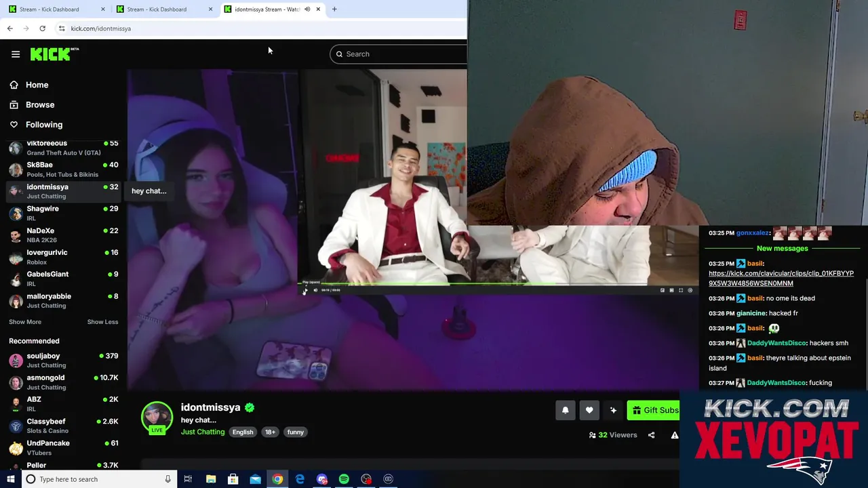Click the site information icon in address bar

[62, 28]
